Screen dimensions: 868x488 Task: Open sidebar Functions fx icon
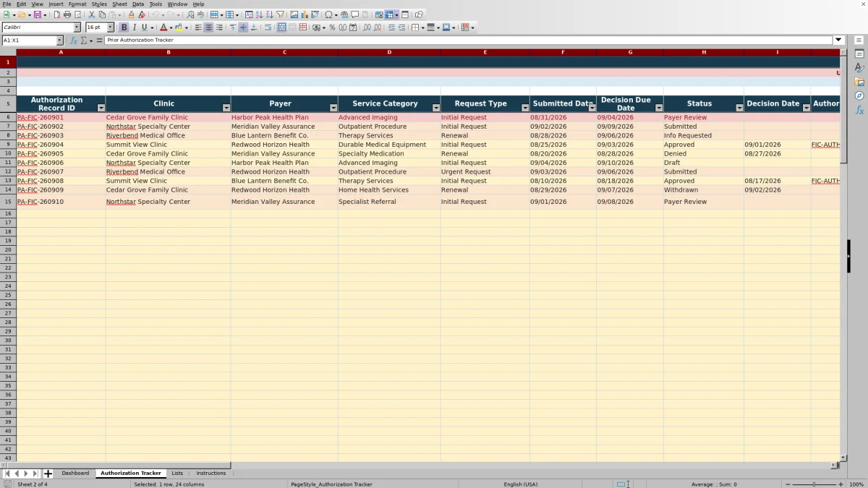859,110
